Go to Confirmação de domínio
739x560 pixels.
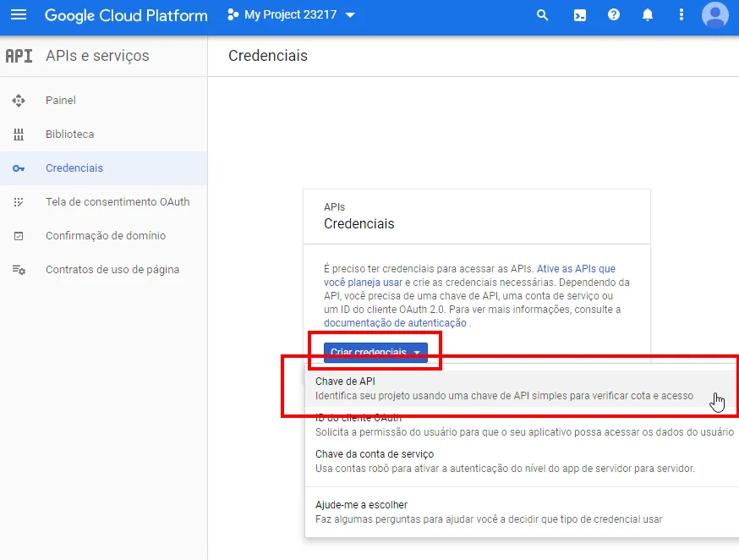[105, 236]
